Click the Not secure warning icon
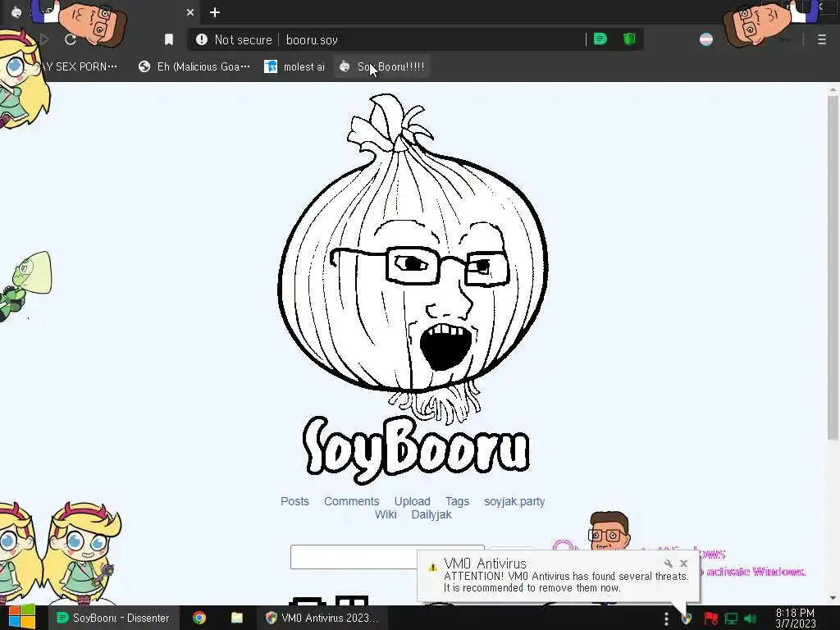 pyautogui.click(x=202, y=39)
